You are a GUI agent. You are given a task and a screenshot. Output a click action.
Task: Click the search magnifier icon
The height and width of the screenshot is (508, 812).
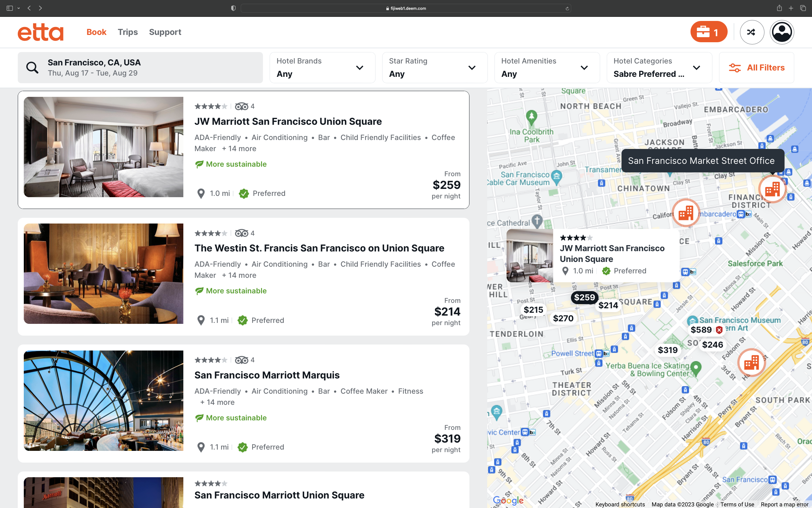pos(32,68)
